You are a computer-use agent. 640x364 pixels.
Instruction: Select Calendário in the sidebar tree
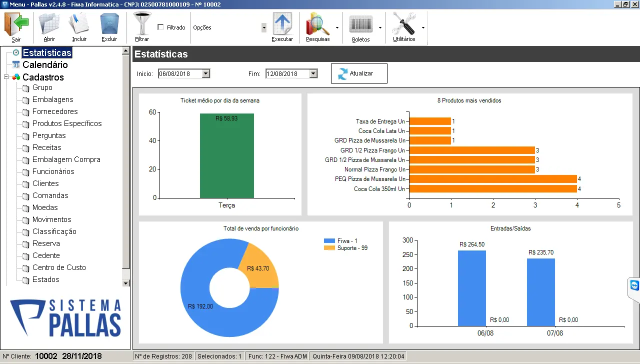click(45, 65)
